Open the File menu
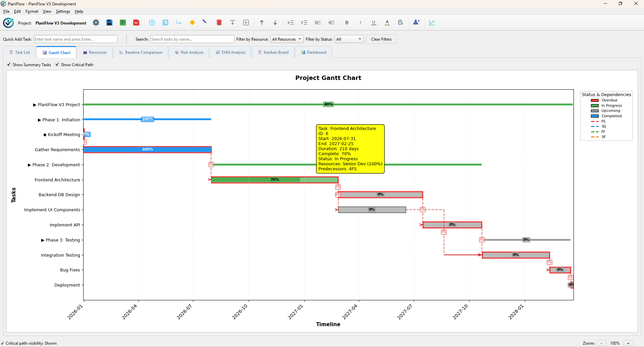 pyautogui.click(x=6, y=11)
